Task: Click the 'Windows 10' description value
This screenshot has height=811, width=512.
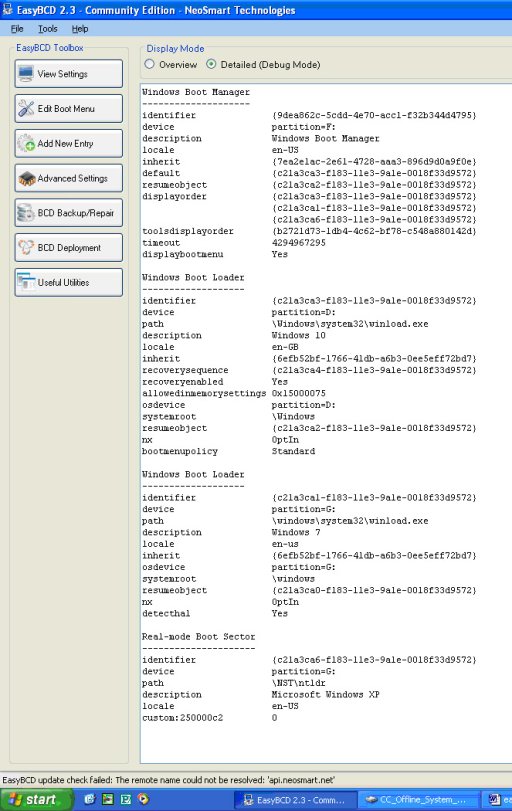Action: pos(298,335)
